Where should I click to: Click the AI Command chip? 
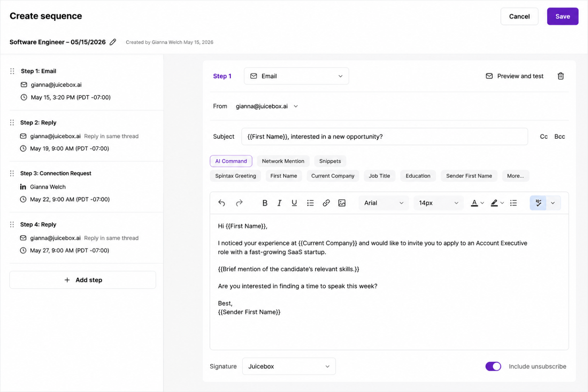tap(231, 161)
